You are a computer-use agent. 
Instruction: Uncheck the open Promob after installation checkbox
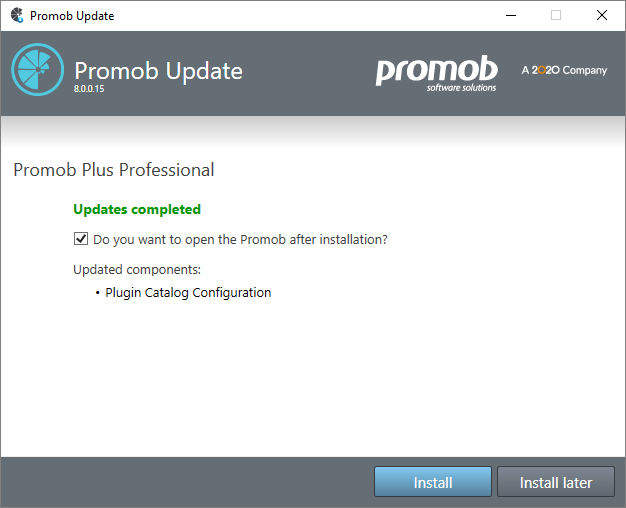81,239
